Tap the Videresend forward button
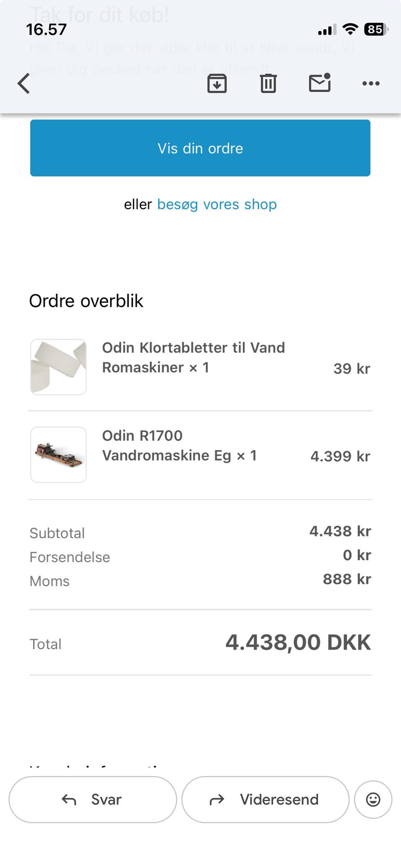This screenshot has height=868, width=401. coord(265,800)
